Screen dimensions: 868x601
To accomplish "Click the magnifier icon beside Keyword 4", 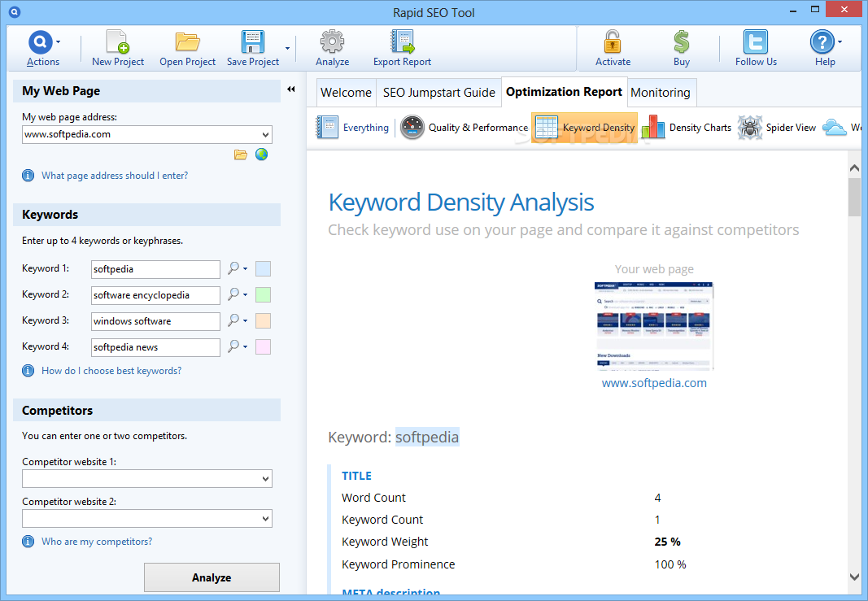I will pos(233,346).
